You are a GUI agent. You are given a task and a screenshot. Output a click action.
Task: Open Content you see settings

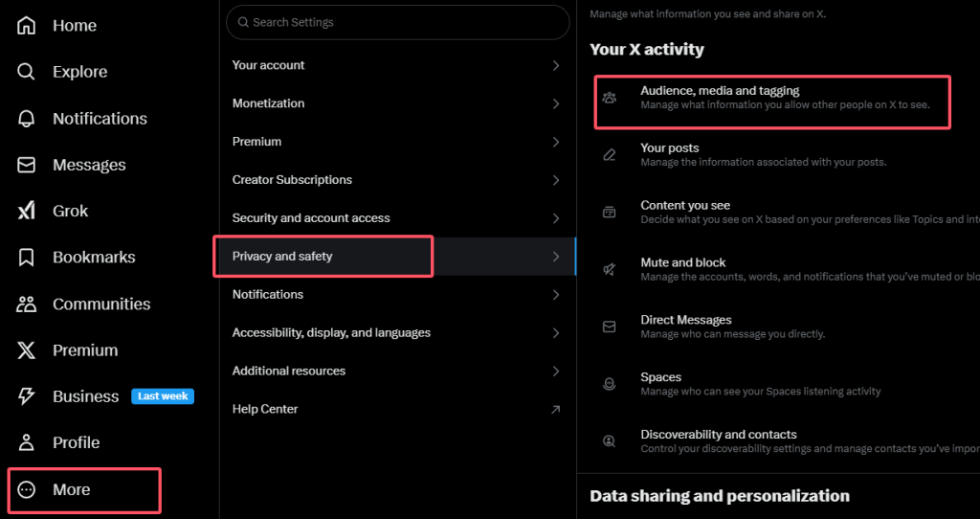click(778, 213)
